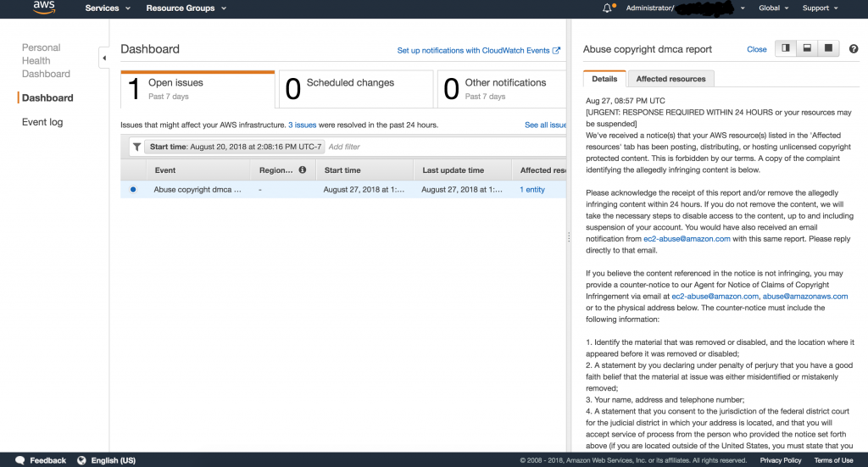Expand the Resource Groups dropdown

pyautogui.click(x=186, y=8)
